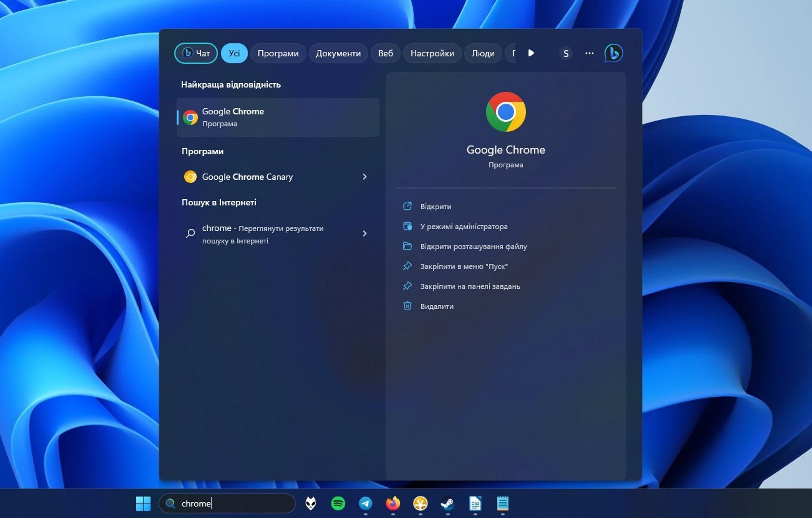Expand chrome web search results chevron
The width and height of the screenshot is (812, 518).
[x=365, y=233]
